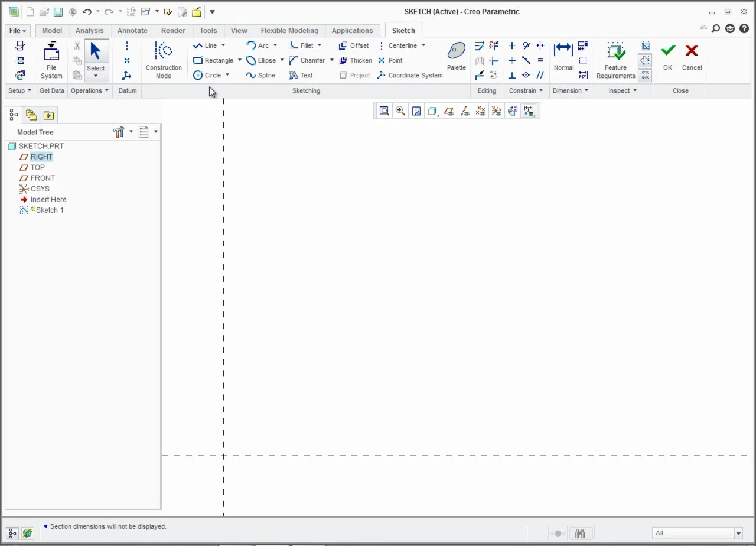The width and height of the screenshot is (756, 546).
Task: Select the Circle sketch tool
Action: coord(207,75)
